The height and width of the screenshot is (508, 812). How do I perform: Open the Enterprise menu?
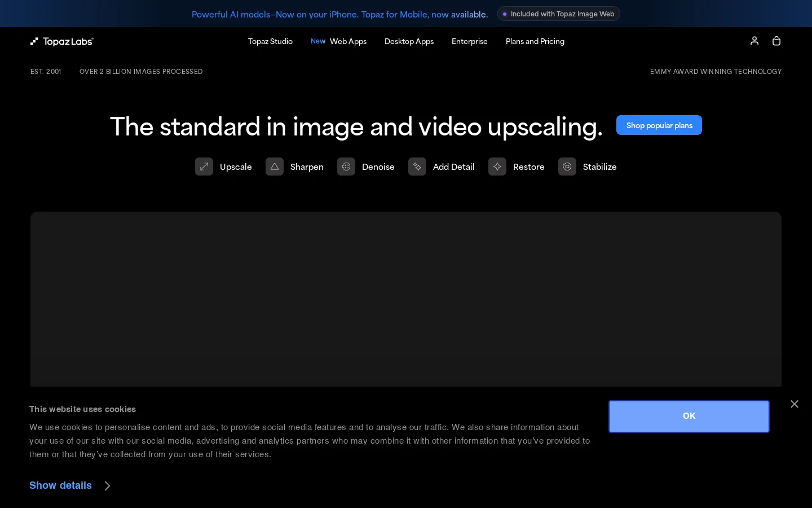[470, 41]
